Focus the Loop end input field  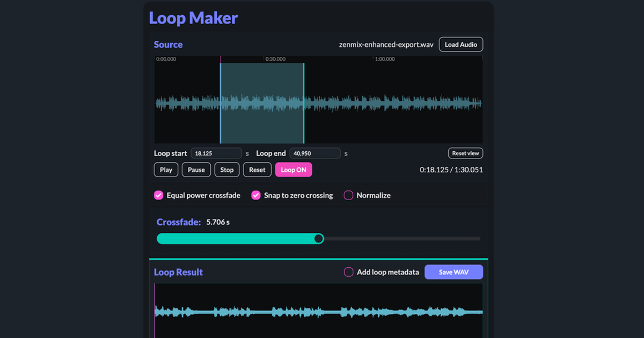click(x=315, y=153)
